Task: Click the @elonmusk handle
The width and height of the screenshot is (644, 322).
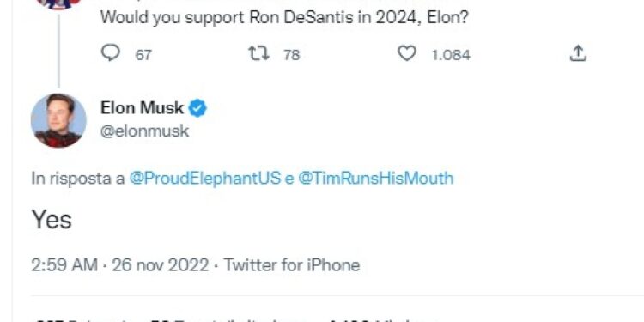Action: (144, 131)
